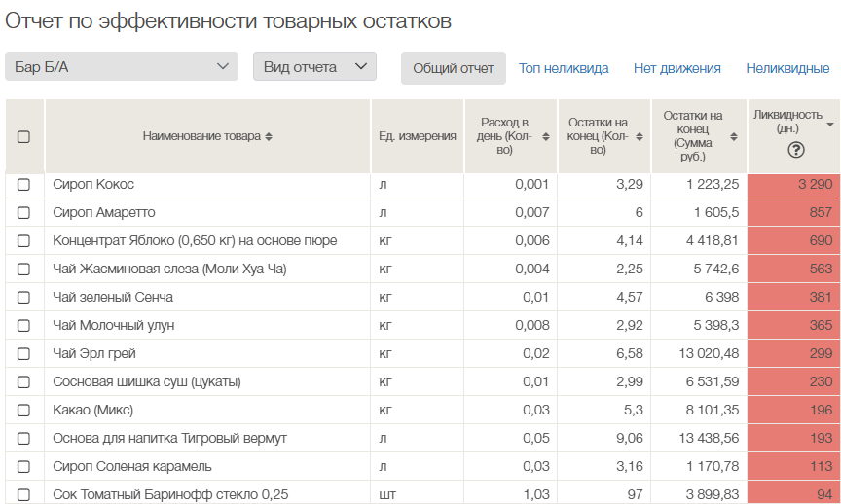Switch to the Общий отчет tab
The width and height of the screenshot is (841, 504).
tap(453, 68)
